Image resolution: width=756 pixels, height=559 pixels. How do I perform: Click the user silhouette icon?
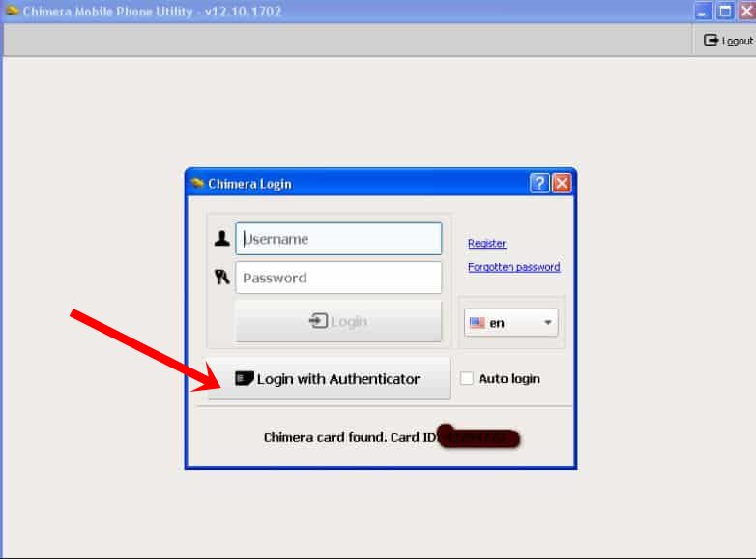click(221, 238)
